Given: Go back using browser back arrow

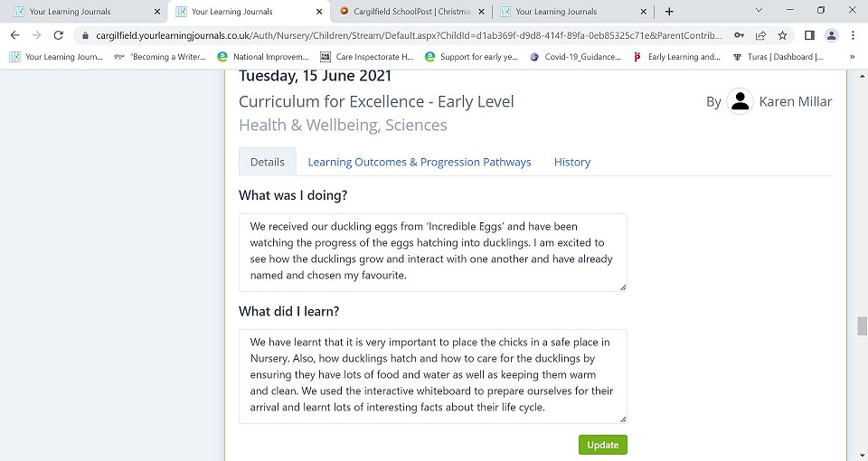Looking at the screenshot, I should pyautogui.click(x=15, y=35).
